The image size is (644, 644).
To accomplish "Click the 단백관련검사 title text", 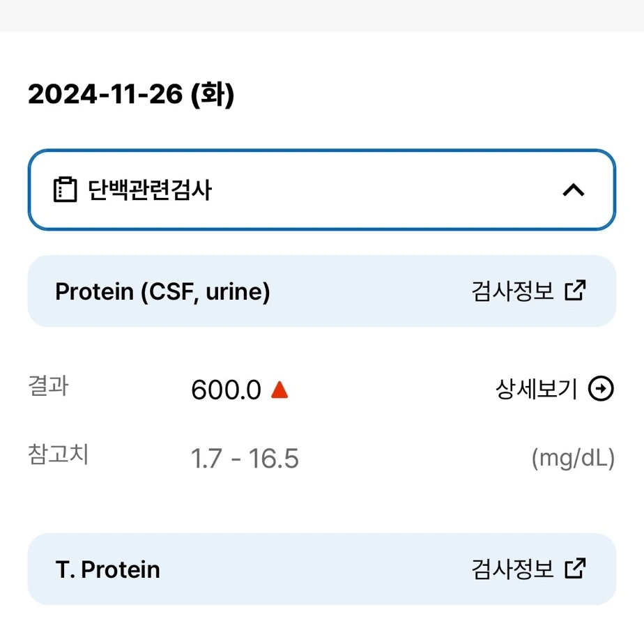I will click(x=149, y=190).
